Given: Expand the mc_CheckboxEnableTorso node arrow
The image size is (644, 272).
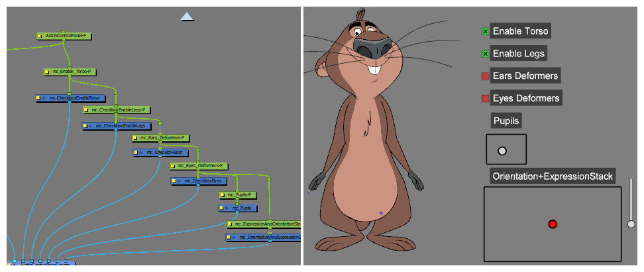Looking at the screenshot, I should coord(44,98).
